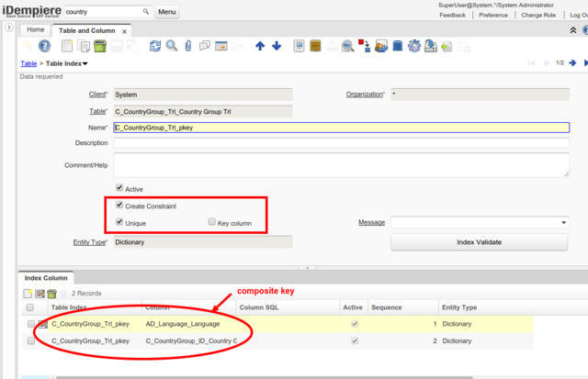Switch to the Home tab
The width and height of the screenshot is (588, 379).
36,30
